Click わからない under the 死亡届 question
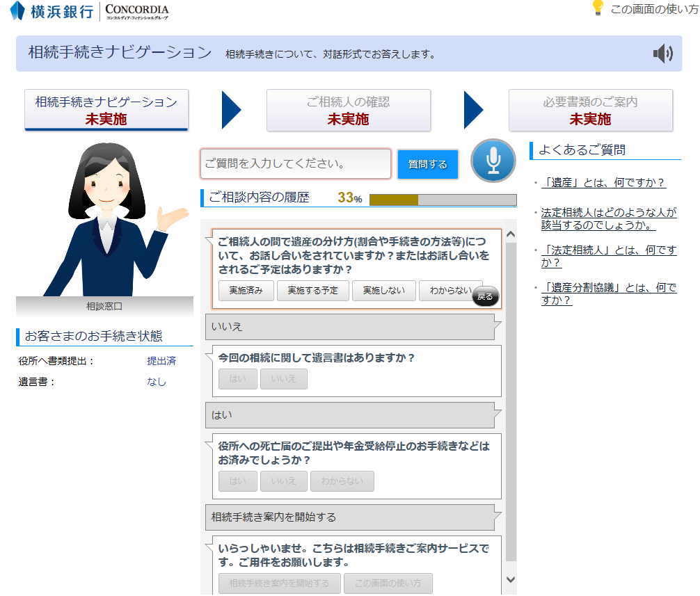700x596 pixels. coord(342,481)
